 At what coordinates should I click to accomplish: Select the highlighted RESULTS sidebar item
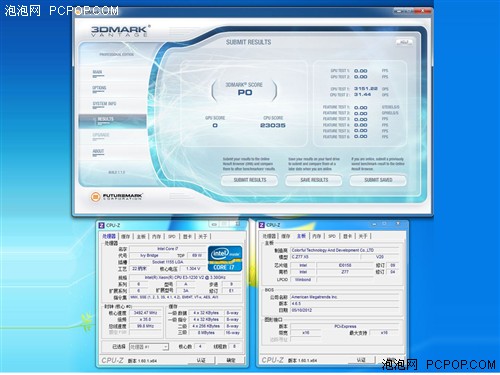click(112, 121)
